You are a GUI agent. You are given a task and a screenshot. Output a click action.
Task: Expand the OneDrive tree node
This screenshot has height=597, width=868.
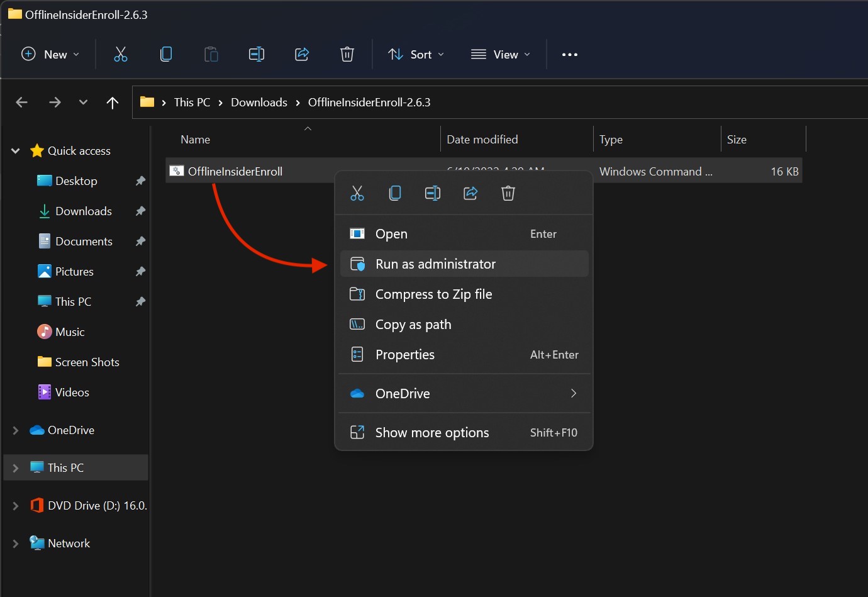[x=16, y=430]
